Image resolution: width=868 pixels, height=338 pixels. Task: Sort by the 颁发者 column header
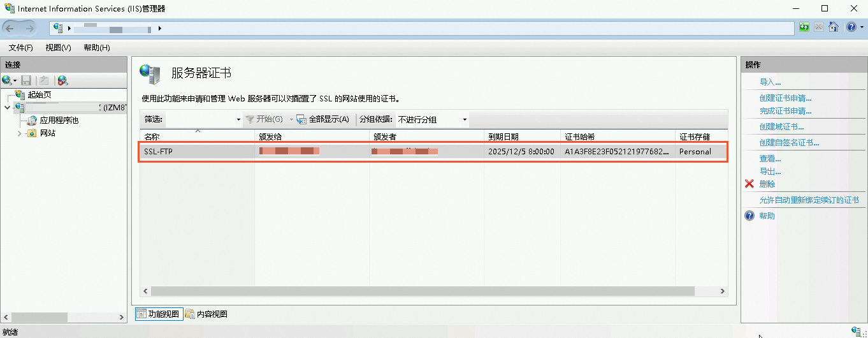pos(426,136)
